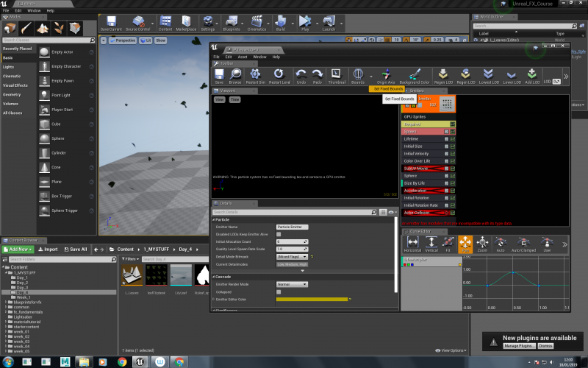Click Browse in the Cascade toolbar
Screen dimensions: 588x368
(235, 77)
